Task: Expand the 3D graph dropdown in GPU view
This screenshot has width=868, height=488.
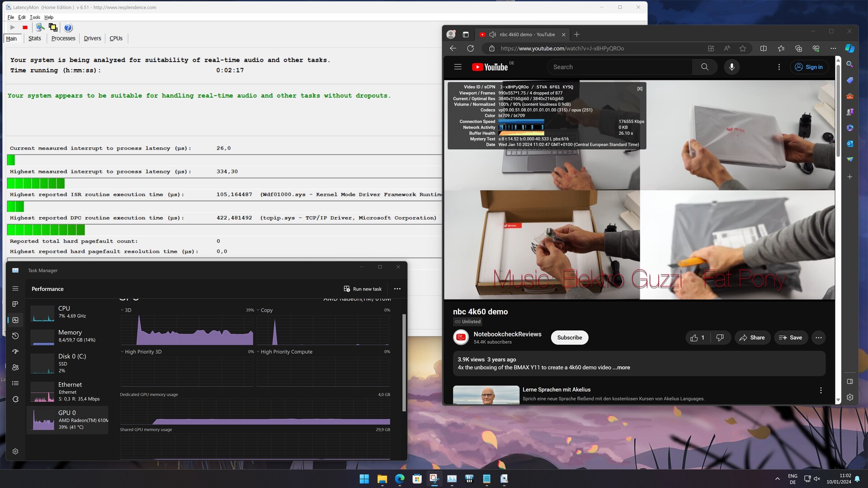Action: 122,310
